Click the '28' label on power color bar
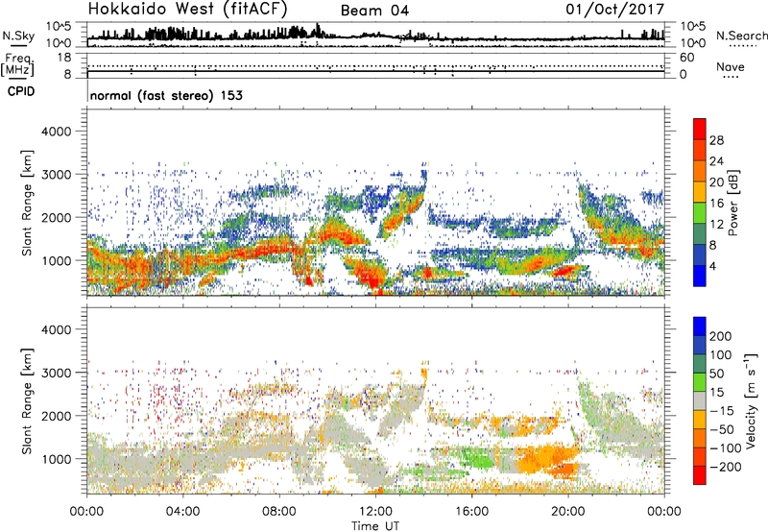 point(716,140)
